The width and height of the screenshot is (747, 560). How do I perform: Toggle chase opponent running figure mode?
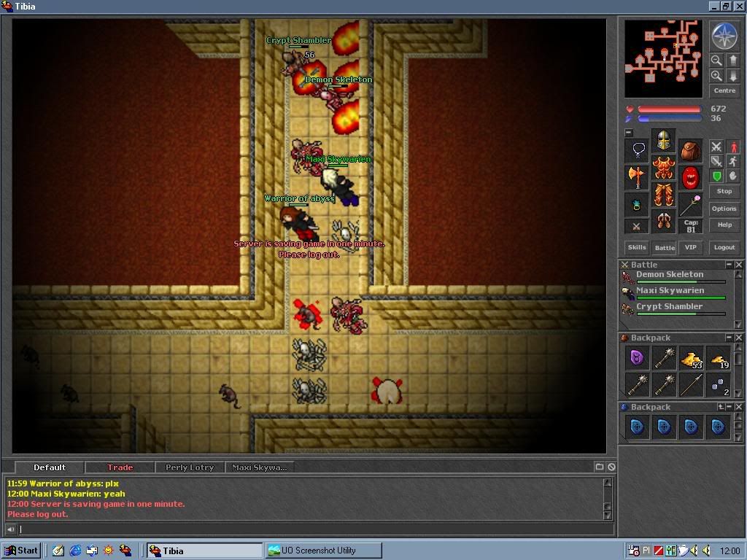coord(732,161)
